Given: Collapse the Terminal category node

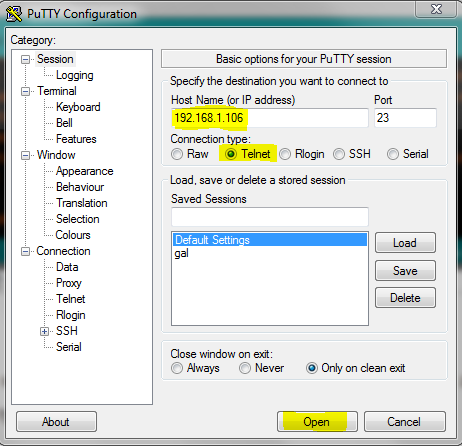Looking at the screenshot, I should (25, 91).
